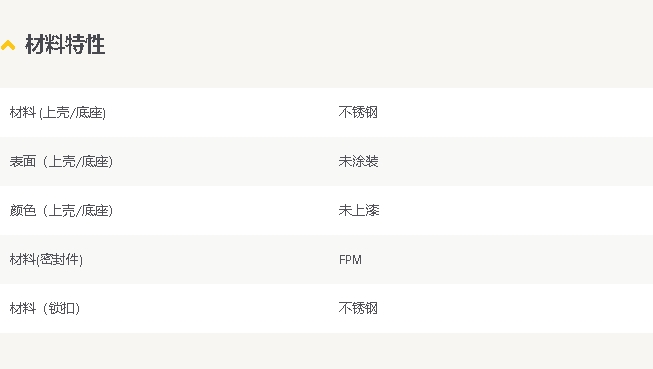Select the 材料（锁扣）label
653x369 pixels.
[45, 309]
